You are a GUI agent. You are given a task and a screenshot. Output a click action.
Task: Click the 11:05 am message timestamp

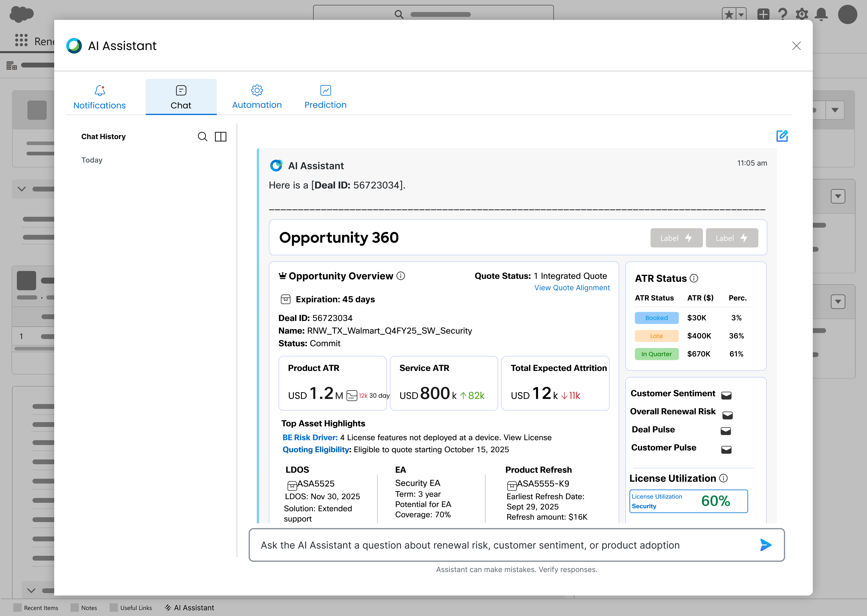pyautogui.click(x=752, y=163)
